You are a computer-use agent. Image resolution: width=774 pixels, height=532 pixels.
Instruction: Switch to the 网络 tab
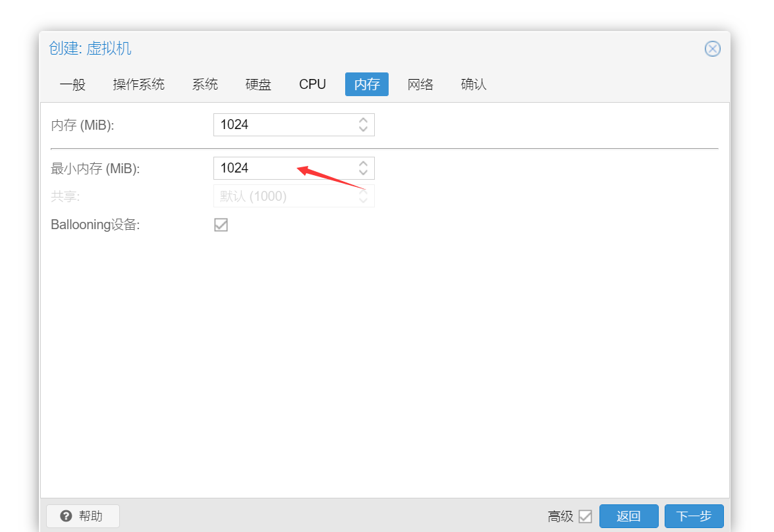tap(420, 84)
